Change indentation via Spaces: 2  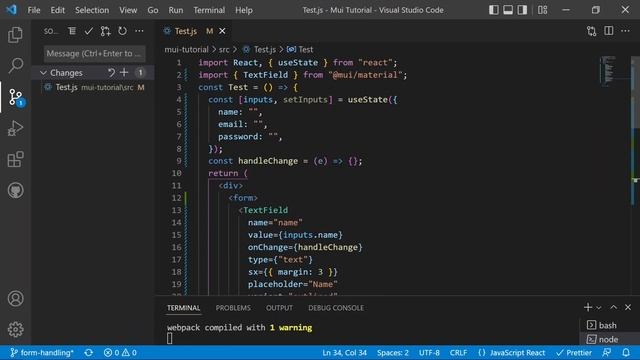pyautogui.click(x=393, y=353)
